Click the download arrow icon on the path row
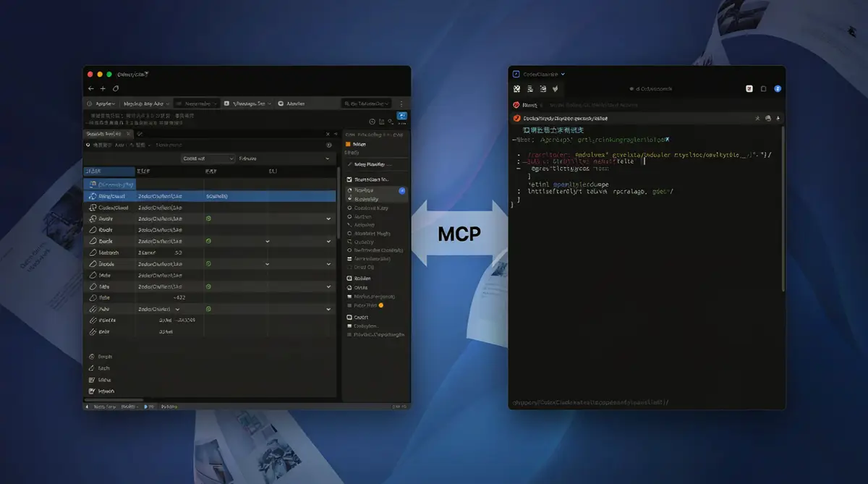Image resolution: width=868 pixels, height=484 pixels. pos(778,118)
